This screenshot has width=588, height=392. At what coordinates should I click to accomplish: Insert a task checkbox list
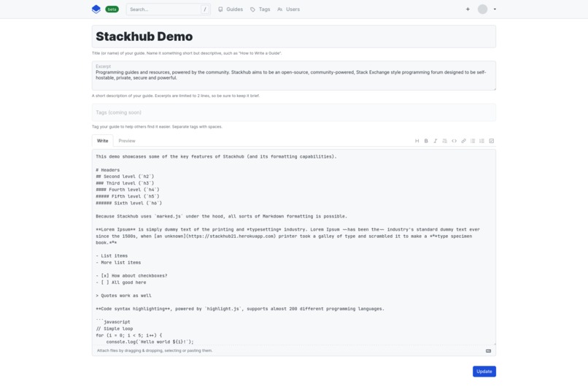pos(492,141)
